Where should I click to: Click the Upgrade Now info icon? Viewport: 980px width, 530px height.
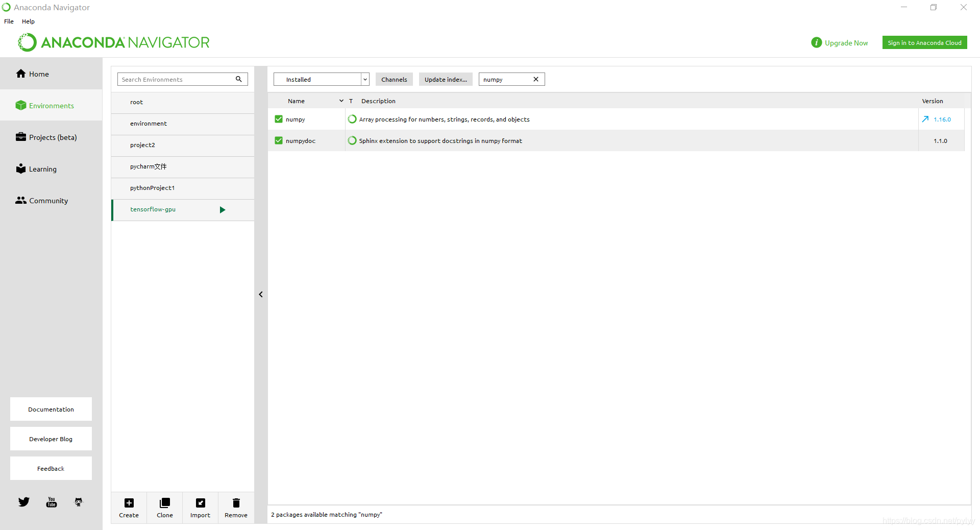click(x=817, y=42)
